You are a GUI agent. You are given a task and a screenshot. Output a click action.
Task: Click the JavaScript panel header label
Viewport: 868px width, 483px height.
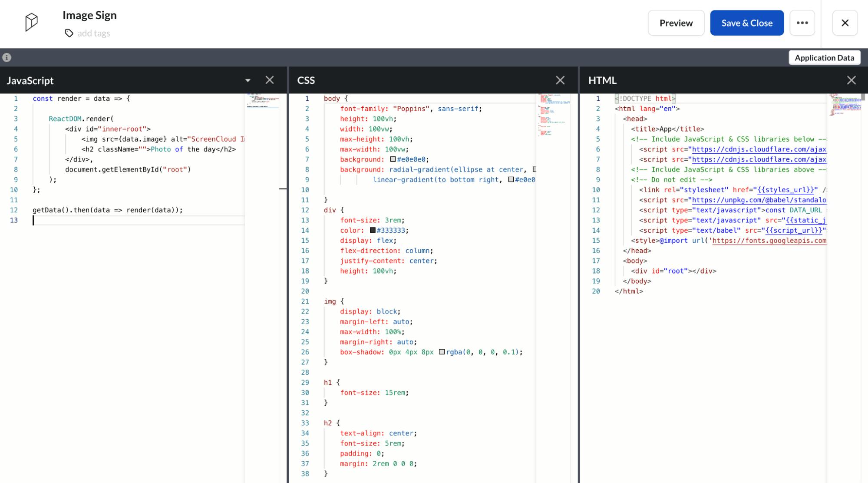click(30, 80)
